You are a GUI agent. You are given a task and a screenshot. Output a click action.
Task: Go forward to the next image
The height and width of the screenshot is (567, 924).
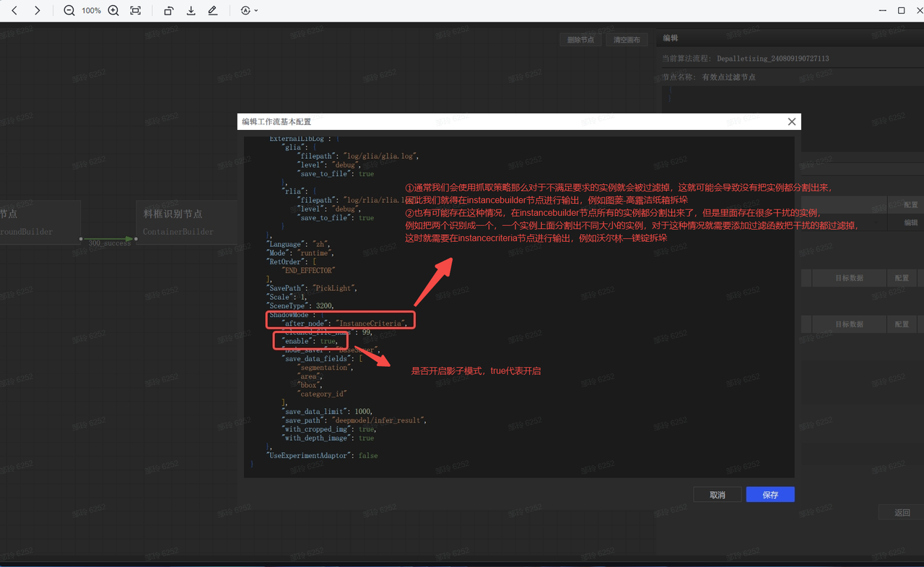click(x=38, y=11)
